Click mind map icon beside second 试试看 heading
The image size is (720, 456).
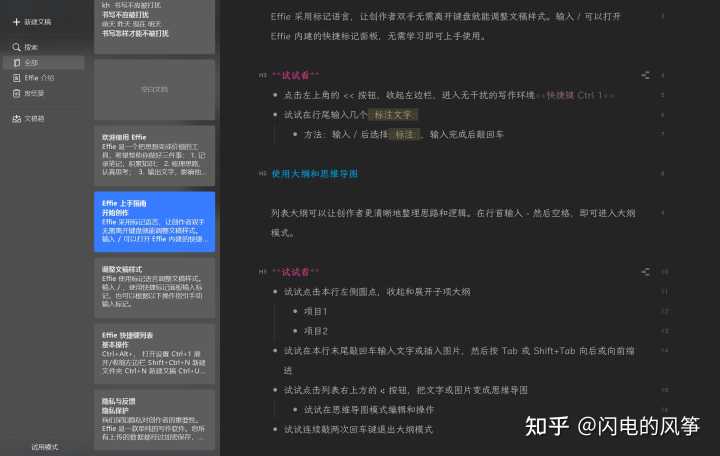(x=646, y=272)
